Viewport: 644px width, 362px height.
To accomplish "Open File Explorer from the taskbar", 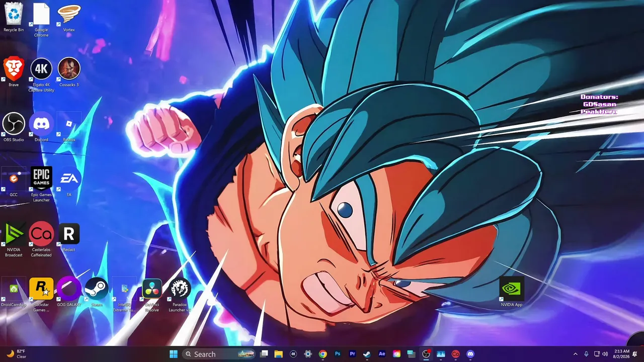I will pos(279,354).
